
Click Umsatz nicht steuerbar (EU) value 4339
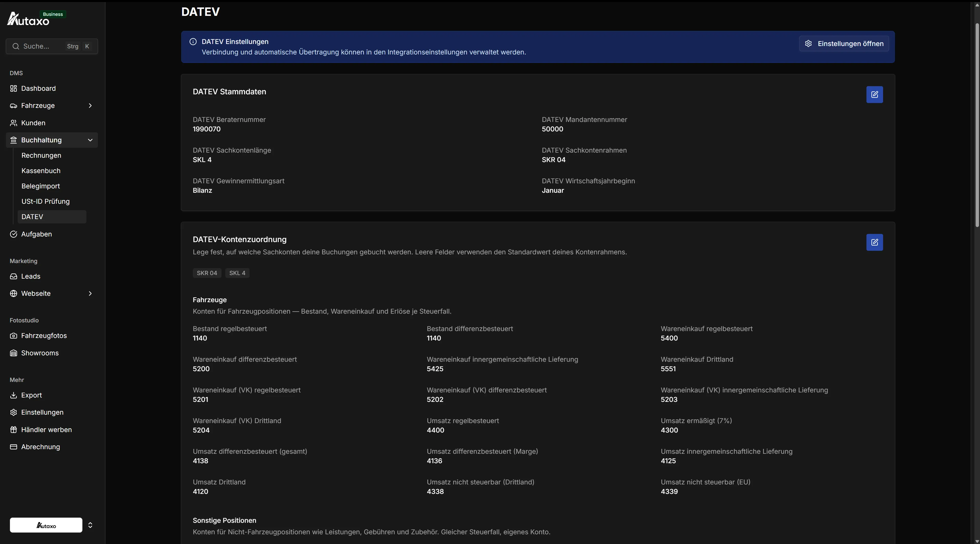669,492
